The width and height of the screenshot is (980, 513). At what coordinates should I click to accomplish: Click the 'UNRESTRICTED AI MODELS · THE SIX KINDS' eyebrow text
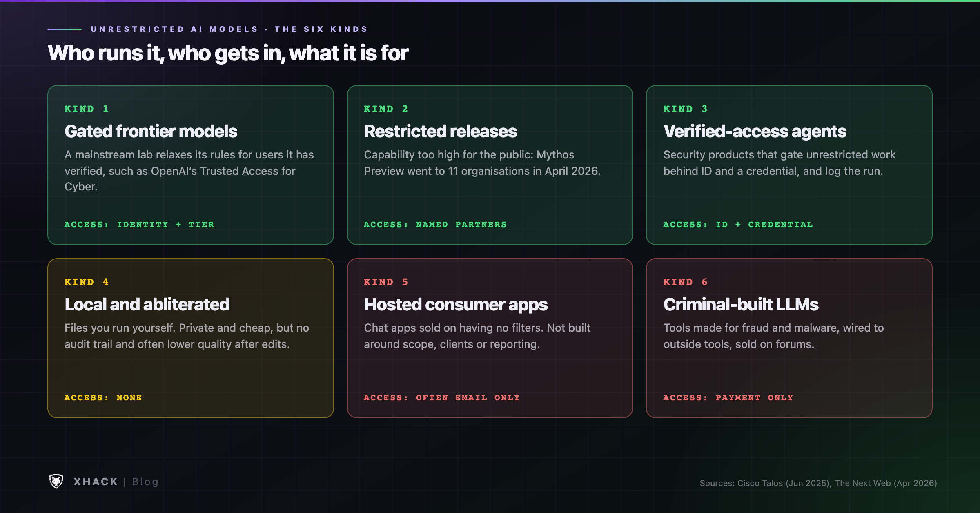(x=229, y=29)
